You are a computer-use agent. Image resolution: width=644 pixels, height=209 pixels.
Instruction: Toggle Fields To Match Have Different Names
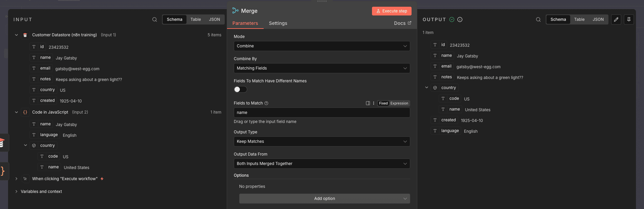pyautogui.click(x=240, y=89)
